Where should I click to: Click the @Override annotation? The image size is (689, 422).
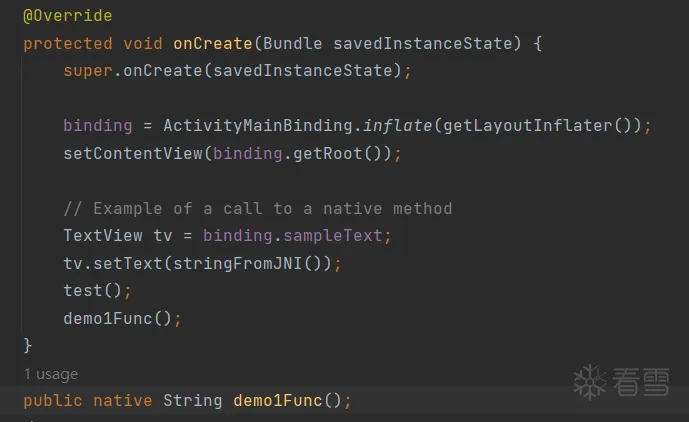click(68, 16)
